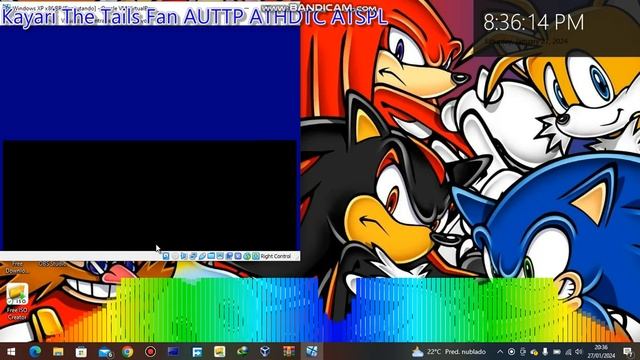Click the 8:36:14 PM desktop clock widget

(533, 22)
